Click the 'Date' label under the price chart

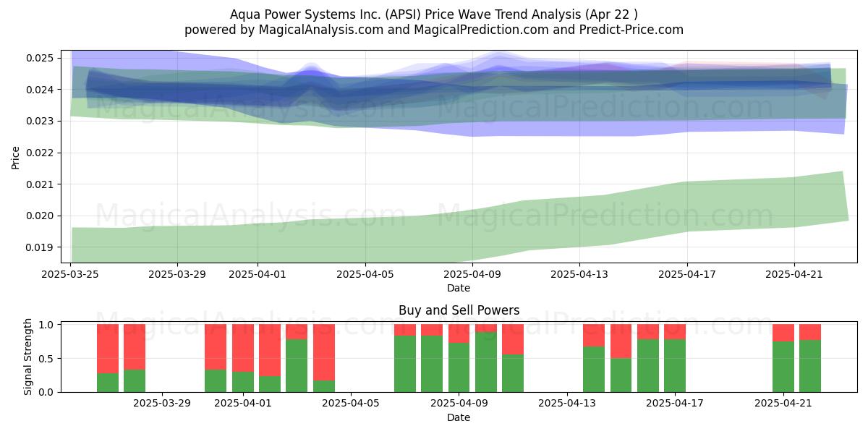459,288
